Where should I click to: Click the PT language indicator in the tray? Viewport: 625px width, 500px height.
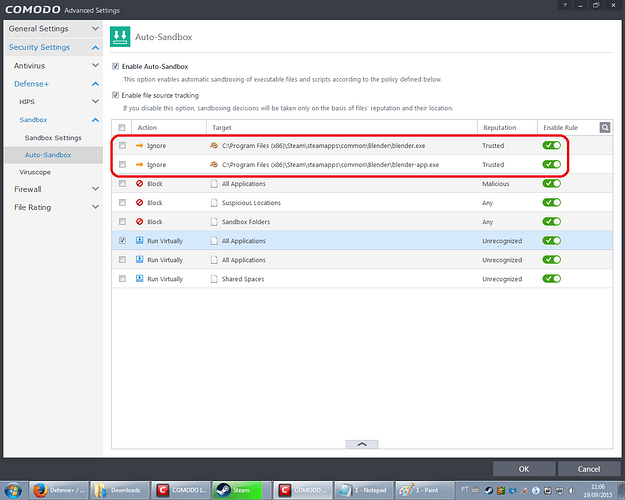pyautogui.click(x=465, y=488)
